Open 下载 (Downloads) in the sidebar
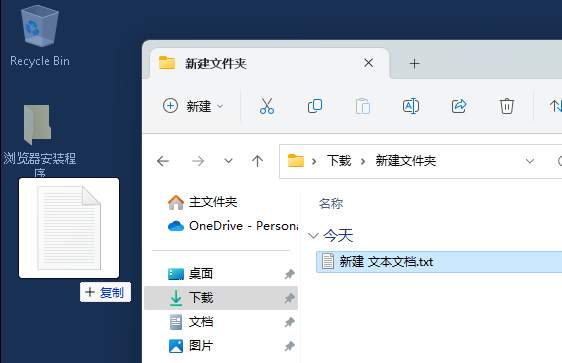 (221, 298)
